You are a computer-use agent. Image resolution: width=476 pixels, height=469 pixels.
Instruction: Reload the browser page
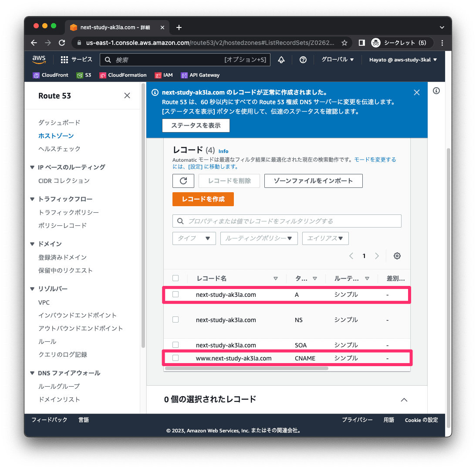(62, 43)
